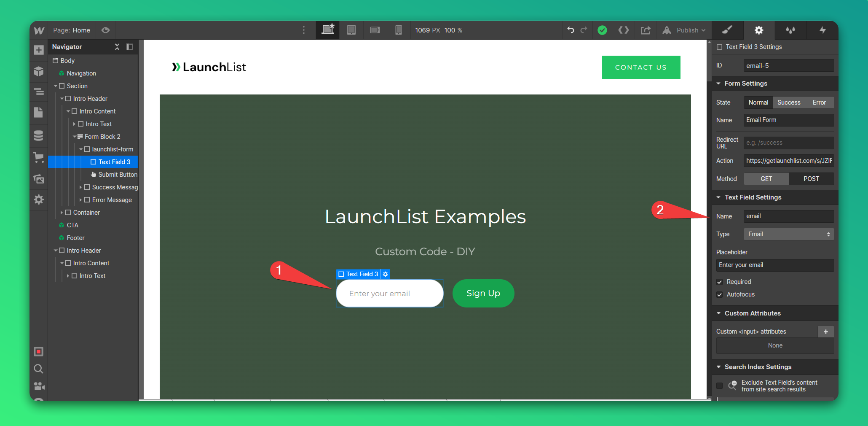Collapse the Form Settings section
The height and width of the screenshot is (426, 868).
click(x=719, y=84)
